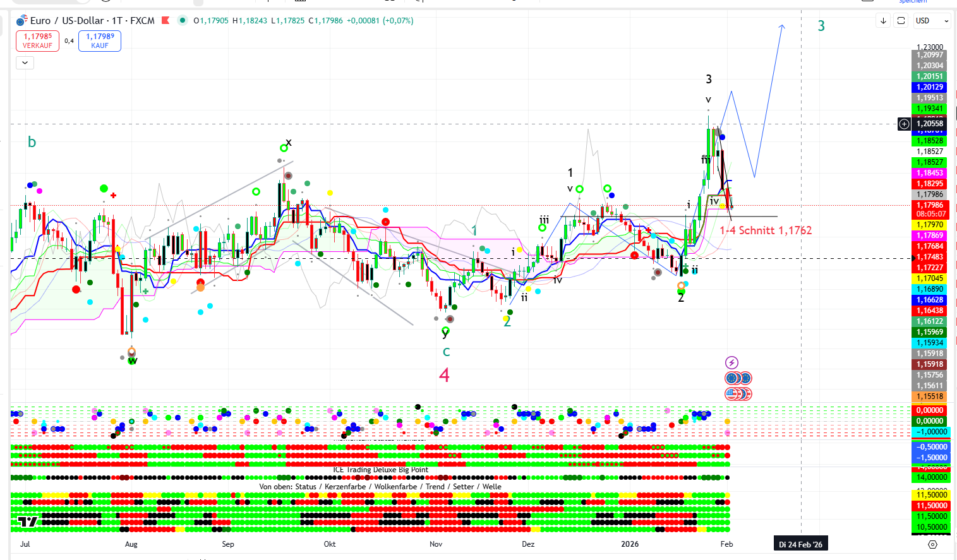957x560 pixels.
Task: Open the USD currency dropdown
Action: [932, 21]
